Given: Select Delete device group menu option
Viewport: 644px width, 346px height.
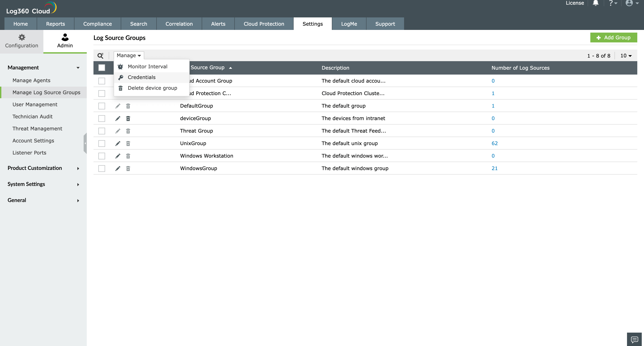Looking at the screenshot, I should coord(152,88).
